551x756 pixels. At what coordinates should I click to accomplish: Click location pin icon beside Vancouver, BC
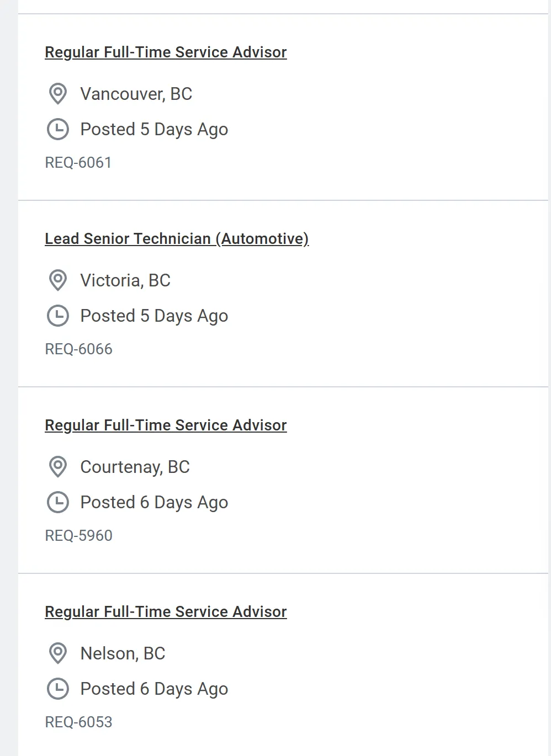[58, 94]
